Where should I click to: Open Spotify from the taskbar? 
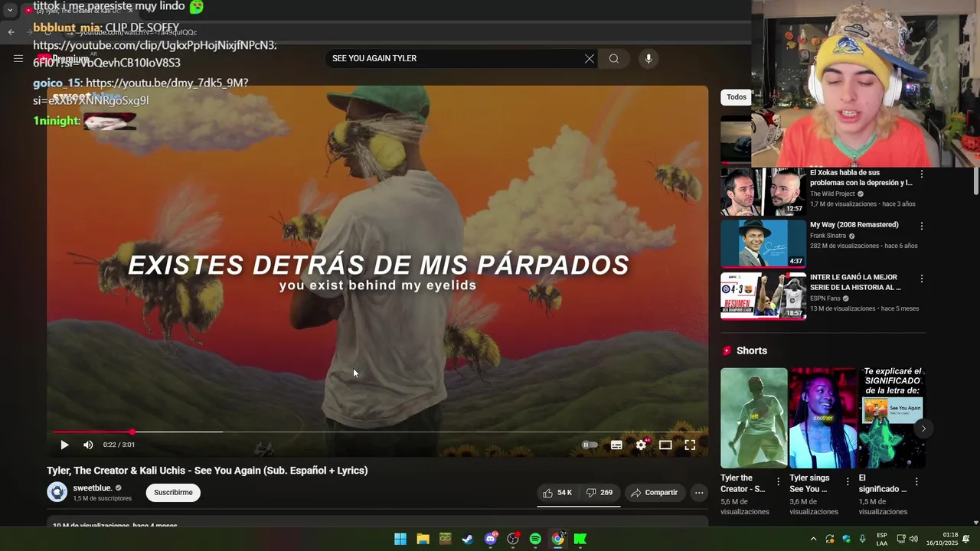(535, 539)
